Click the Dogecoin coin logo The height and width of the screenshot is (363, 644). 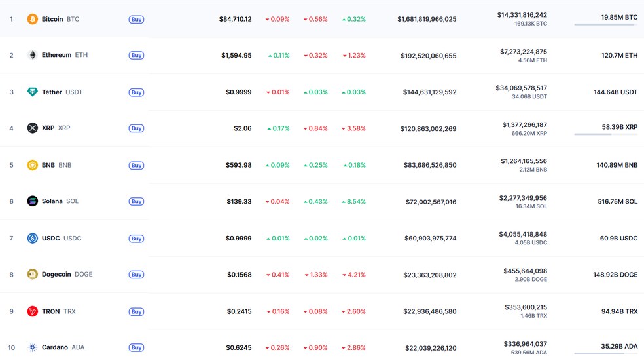click(33, 274)
